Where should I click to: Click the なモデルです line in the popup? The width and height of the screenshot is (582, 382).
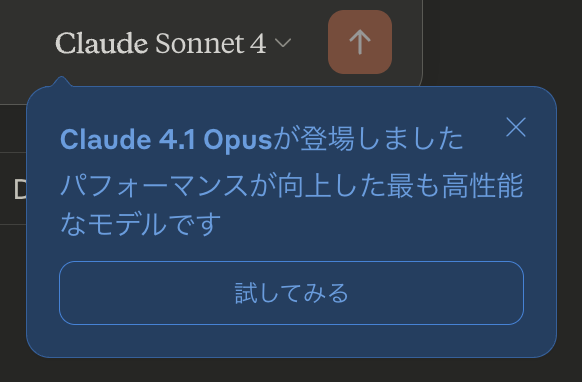[x=140, y=224]
